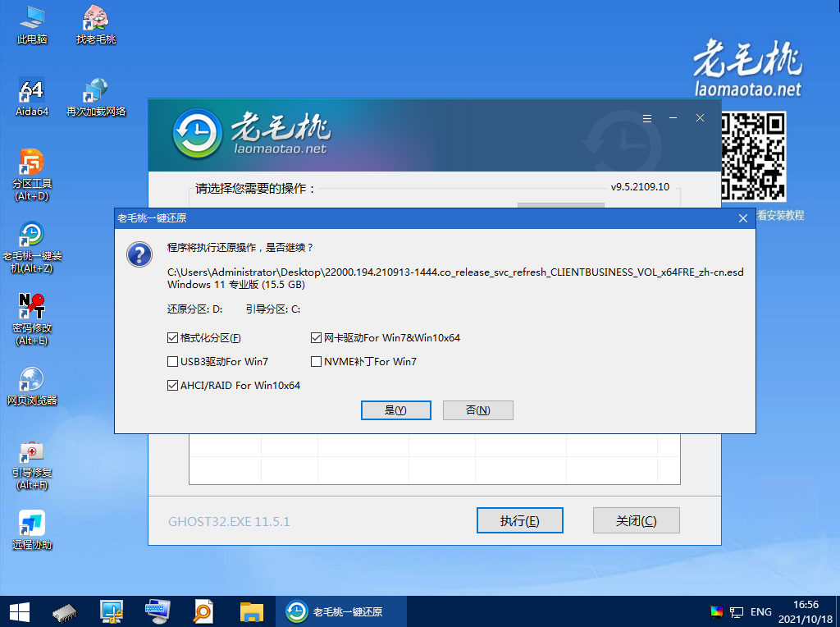Click the network status tray icon
Screen dimensions: 840x627
pyautogui.click(x=737, y=612)
